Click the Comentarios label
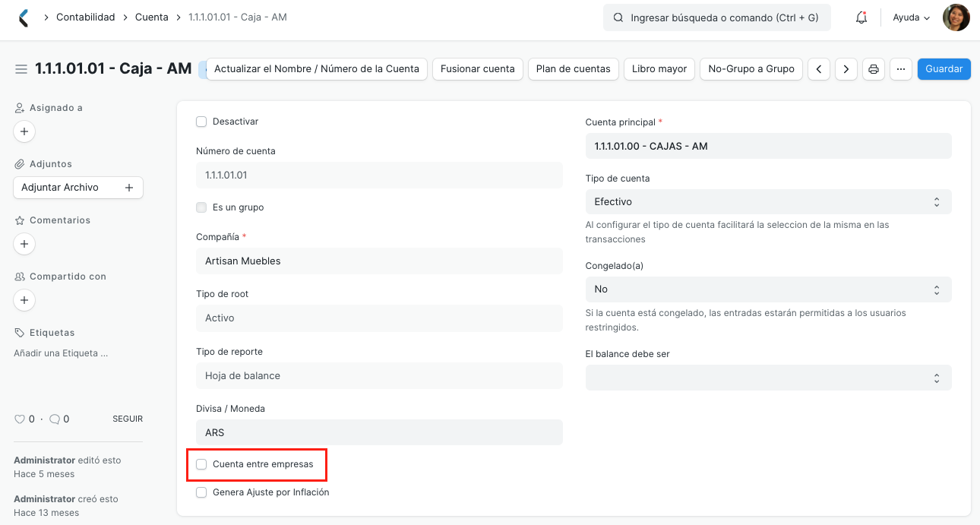The height and width of the screenshot is (525, 980). click(x=60, y=220)
